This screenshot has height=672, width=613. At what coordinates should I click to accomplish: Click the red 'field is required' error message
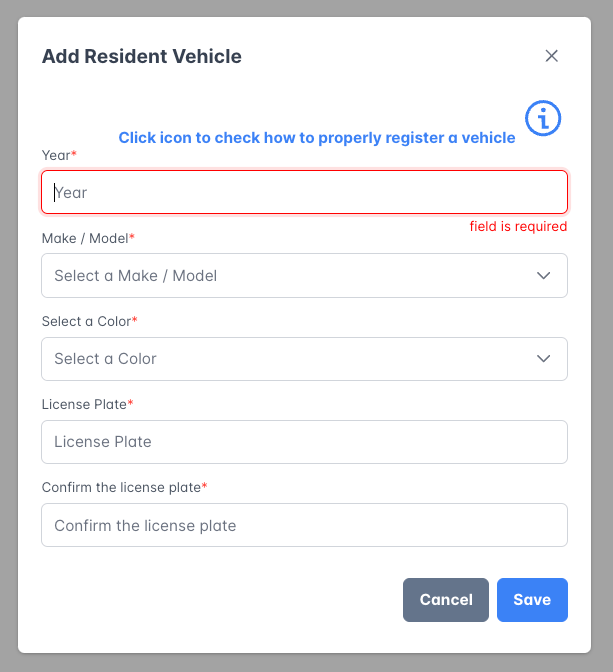518,227
